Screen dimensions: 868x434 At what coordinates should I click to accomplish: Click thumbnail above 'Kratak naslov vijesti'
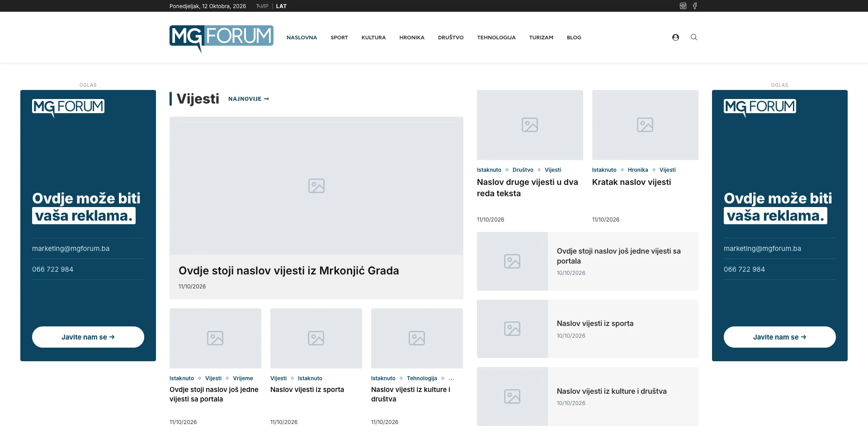[x=645, y=125]
